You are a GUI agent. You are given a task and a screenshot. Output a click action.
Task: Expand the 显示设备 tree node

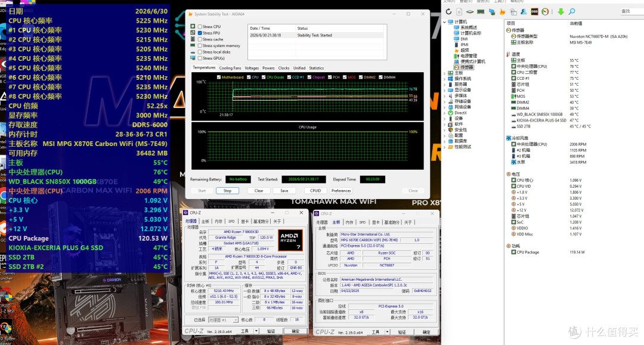(x=444, y=90)
